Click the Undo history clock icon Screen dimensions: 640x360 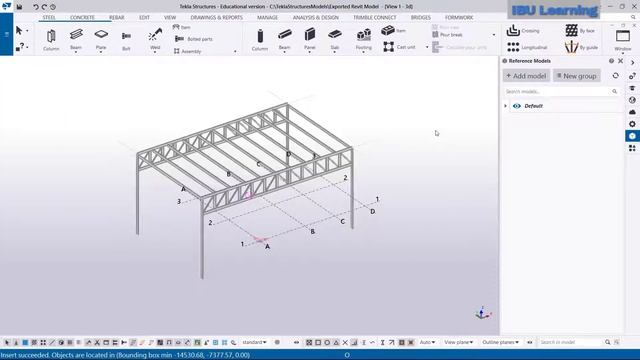click(53, 7)
